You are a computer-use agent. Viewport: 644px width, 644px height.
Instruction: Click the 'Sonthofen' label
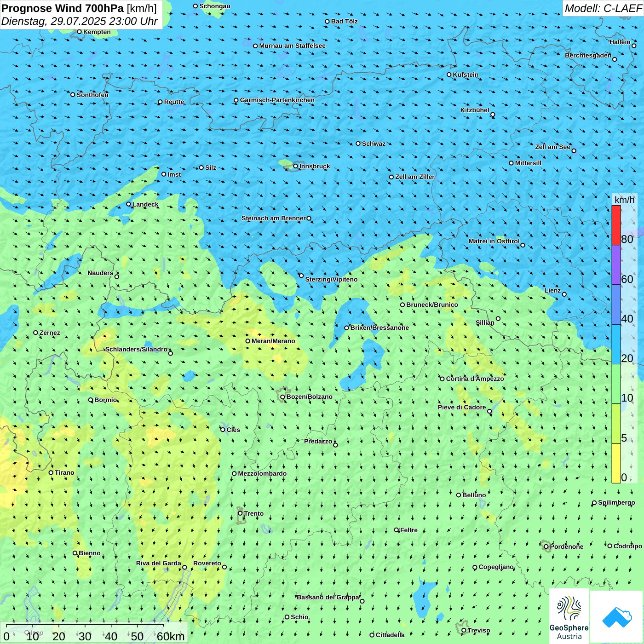click(92, 95)
